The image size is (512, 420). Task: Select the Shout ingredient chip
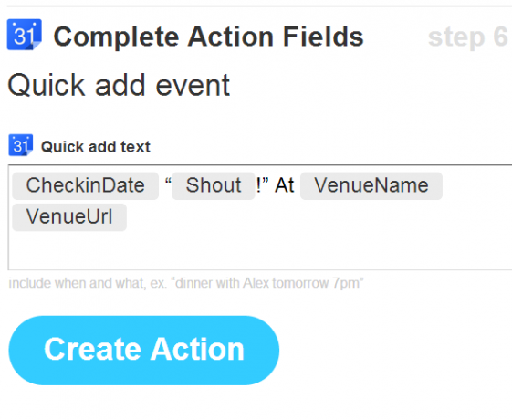click(x=214, y=185)
